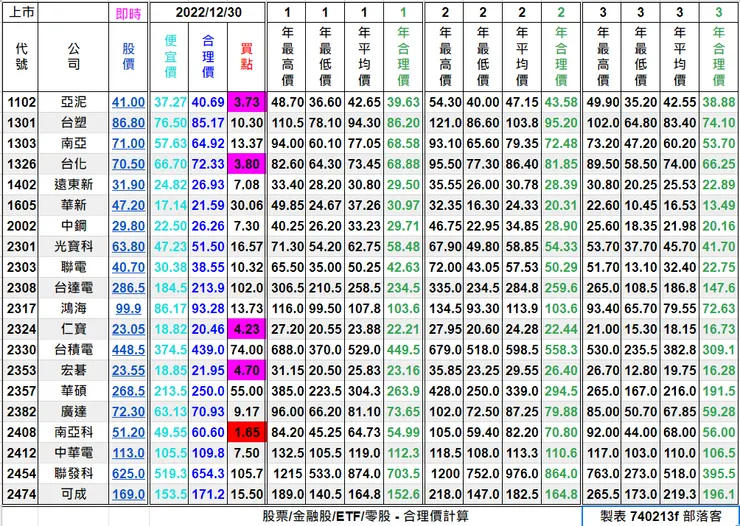
Task: Click footer credit 製表 740213f 部落客
Action: [661, 516]
